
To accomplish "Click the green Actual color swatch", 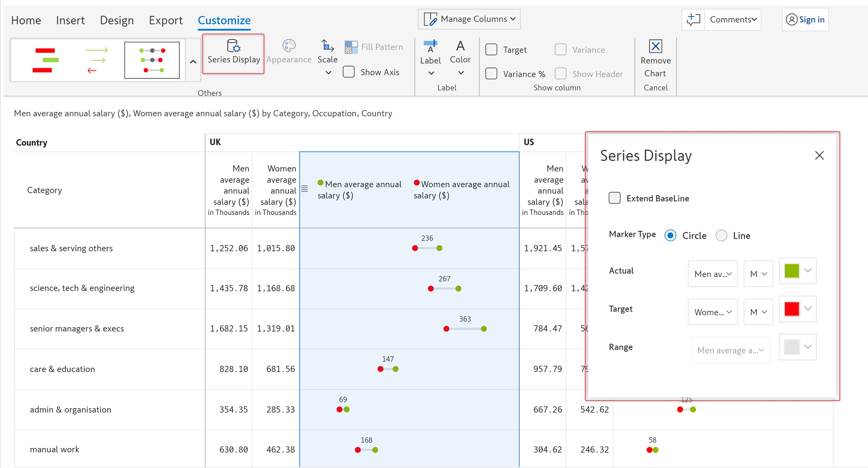I will [792, 271].
